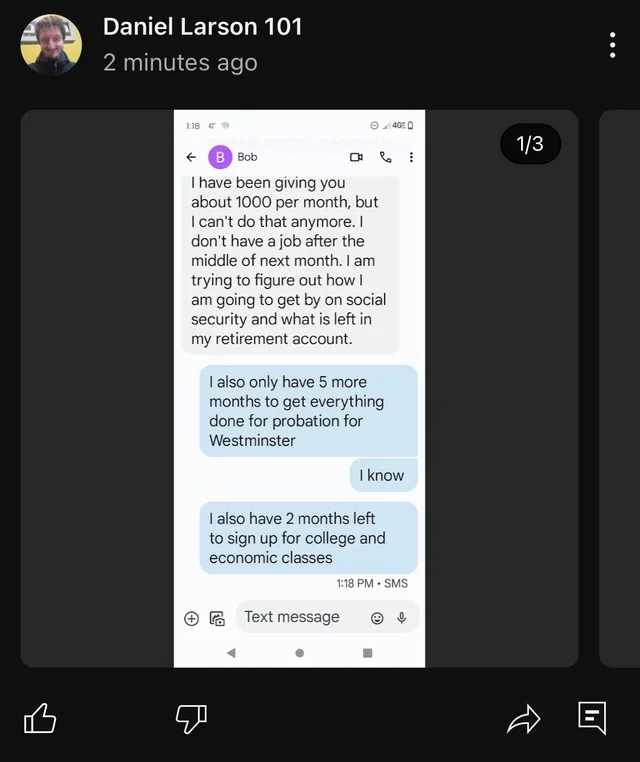The height and width of the screenshot is (762, 640).
Task: Open the emoji picker smiley
Action: click(x=377, y=618)
